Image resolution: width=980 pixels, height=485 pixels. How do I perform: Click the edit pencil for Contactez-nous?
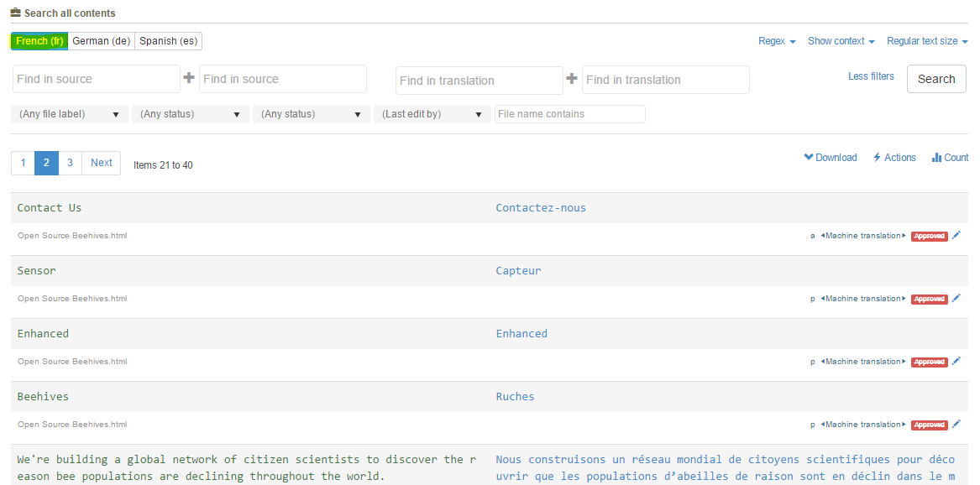pyautogui.click(x=956, y=236)
